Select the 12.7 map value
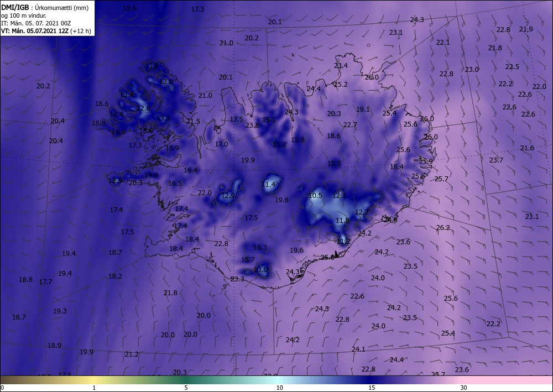 [362, 212]
